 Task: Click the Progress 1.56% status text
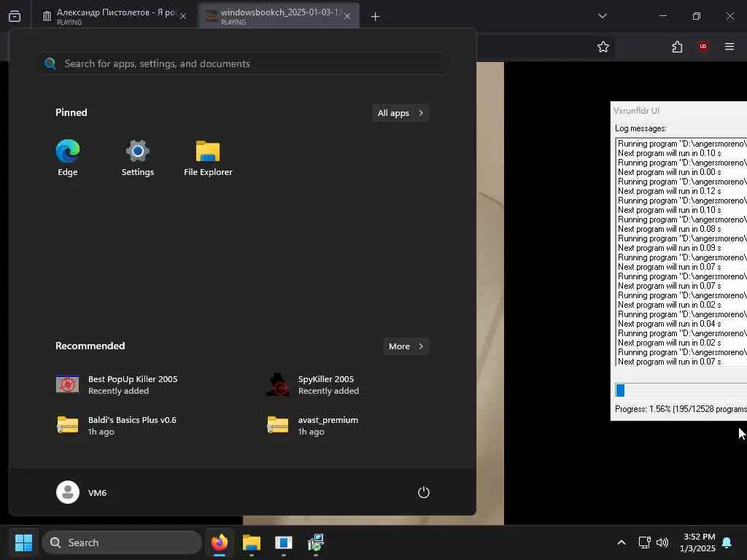pyautogui.click(x=681, y=409)
